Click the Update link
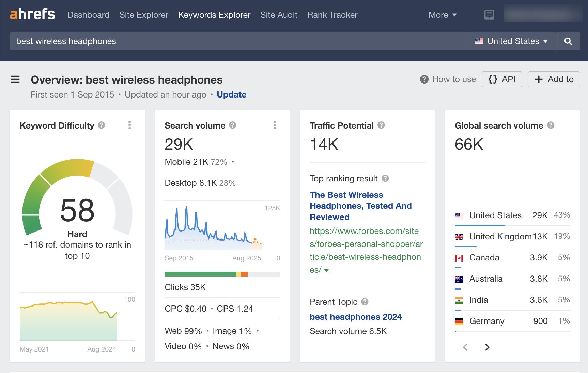Image resolution: width=588 pixels, height=373 pixels. pos(232,94)
